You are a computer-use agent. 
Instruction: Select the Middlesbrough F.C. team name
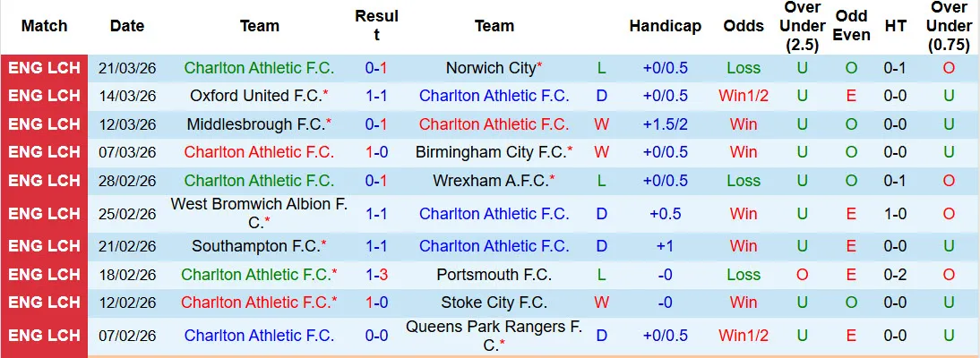pos(254,124)
